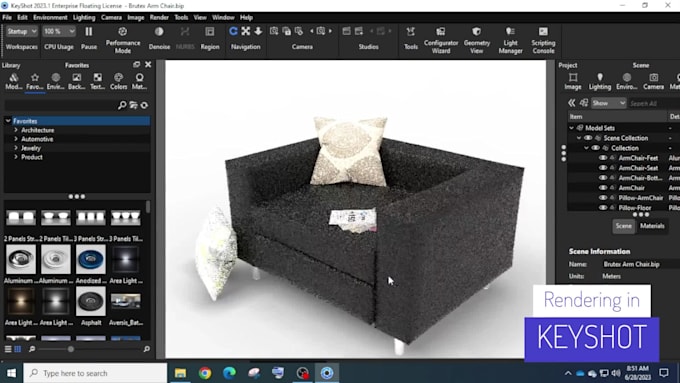Click the Scene button below tree
This screenshot has height=383, width=680.
click(x=624, y=226)
